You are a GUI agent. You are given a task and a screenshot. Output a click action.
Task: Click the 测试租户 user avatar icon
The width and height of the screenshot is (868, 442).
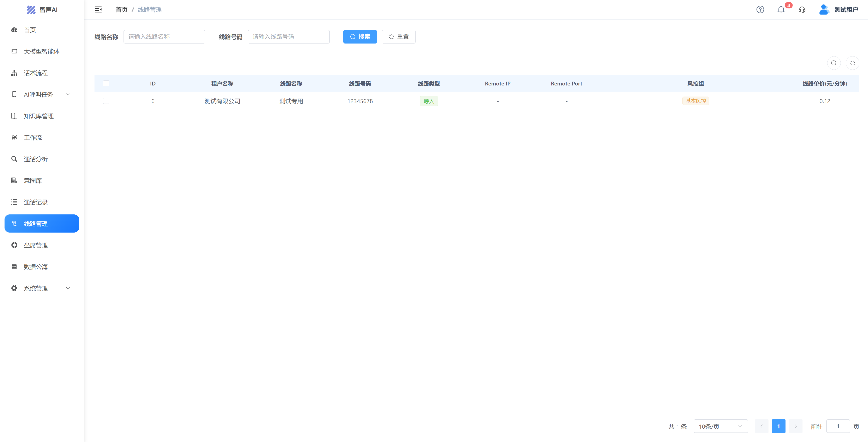(824, 10)
